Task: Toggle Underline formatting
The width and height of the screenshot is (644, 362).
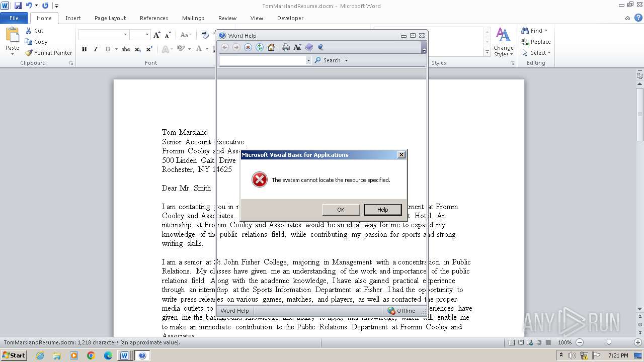Action: click(x=108, y=49)
